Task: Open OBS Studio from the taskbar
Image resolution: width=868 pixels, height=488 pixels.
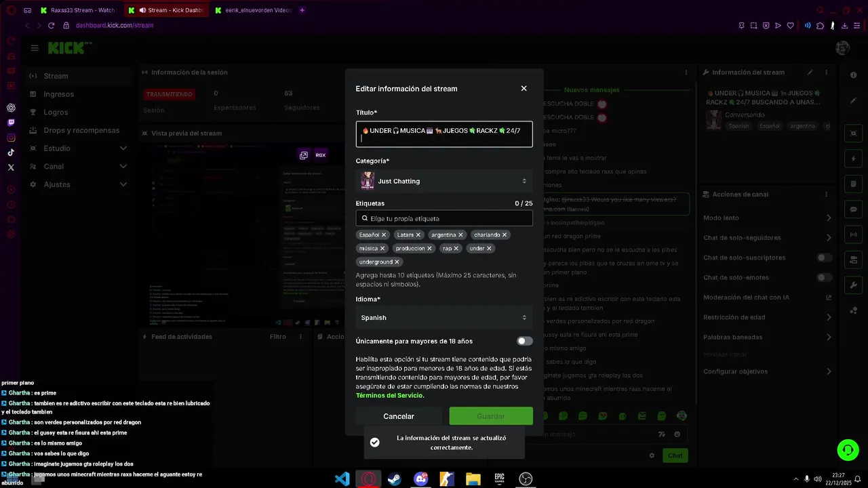Action: coord(526,479)
